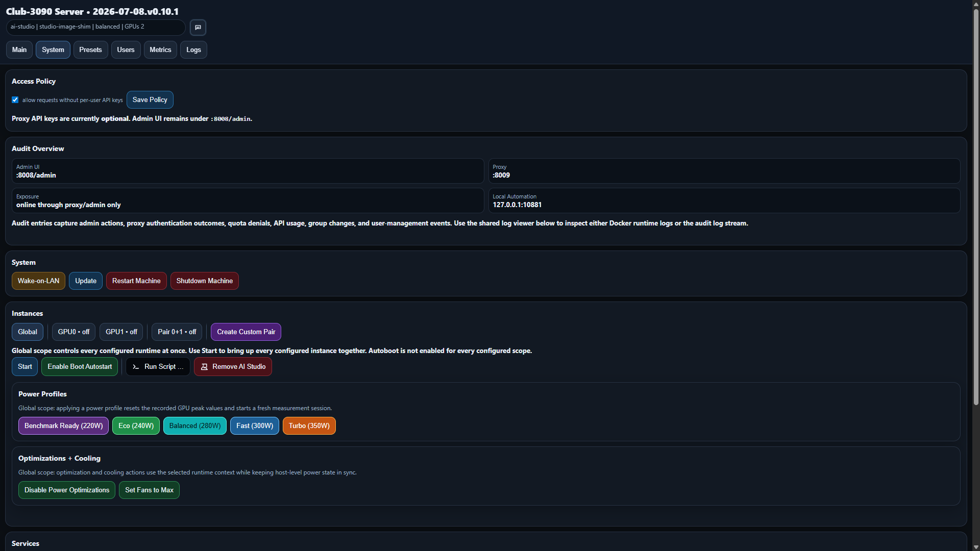Click the ':8008/admin' code text in Access Policy
Screen dimensions: 980x551
(231, 119)
